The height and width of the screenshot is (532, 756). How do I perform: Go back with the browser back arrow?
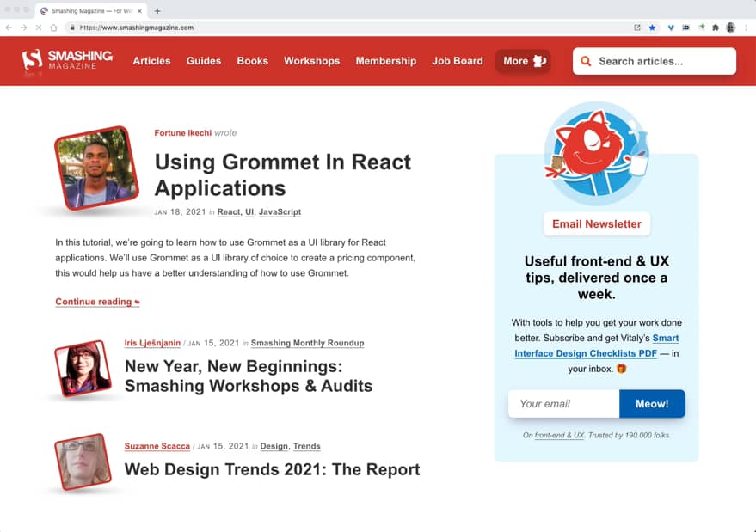point(9,28)
